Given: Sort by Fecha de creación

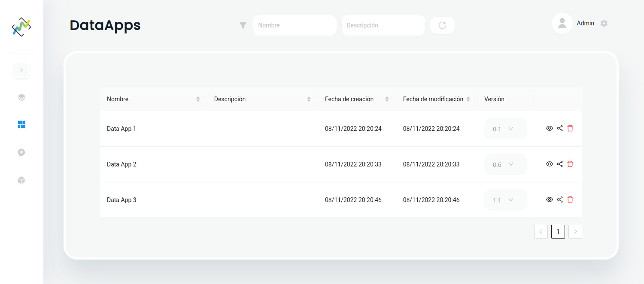Looking at the screenshot, I should [357, 99].
